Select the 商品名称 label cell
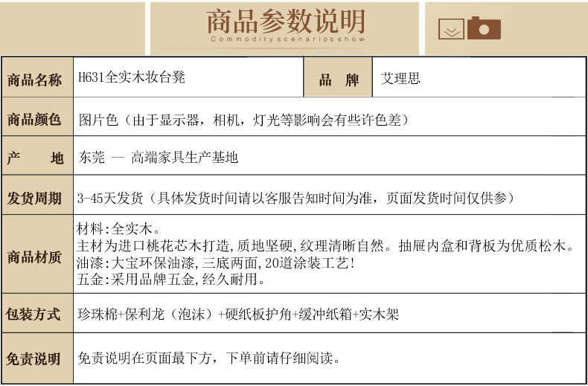 click(37, 77)
